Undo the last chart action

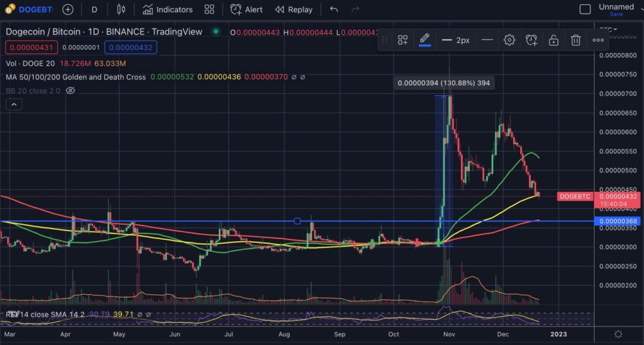(334, 9)
